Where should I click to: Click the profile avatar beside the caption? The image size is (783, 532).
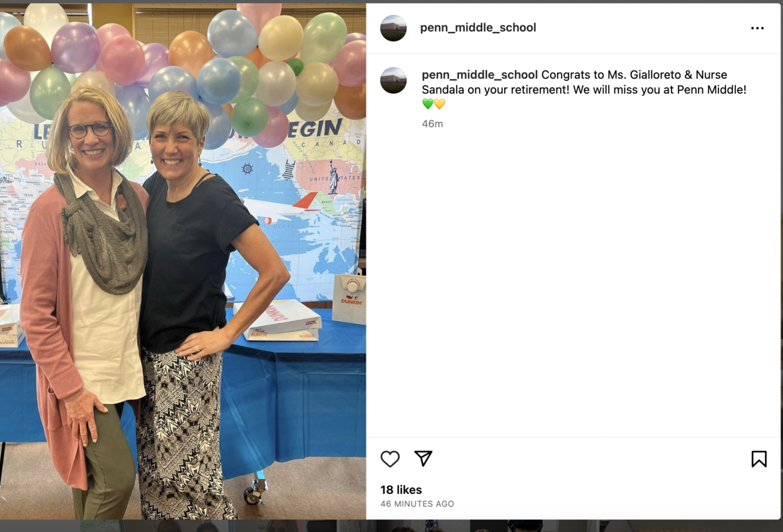tap(393, 81)
